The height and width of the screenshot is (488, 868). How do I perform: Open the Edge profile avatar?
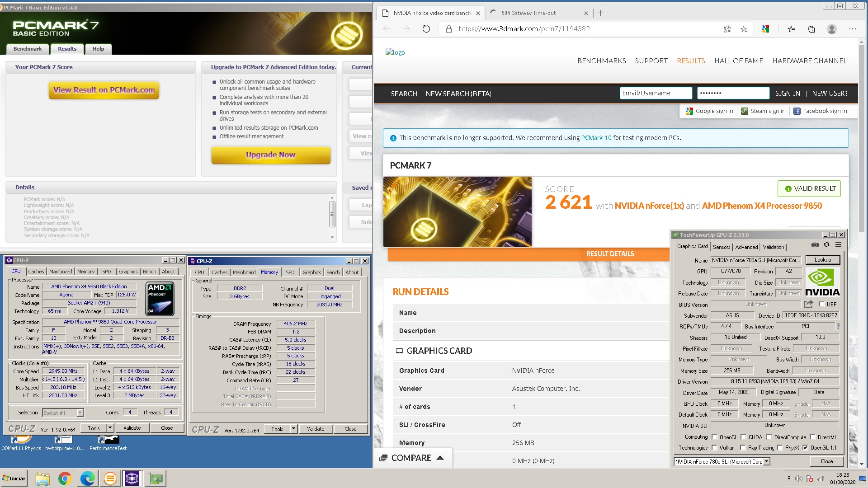pyautogui.click(x=831, y=29)
